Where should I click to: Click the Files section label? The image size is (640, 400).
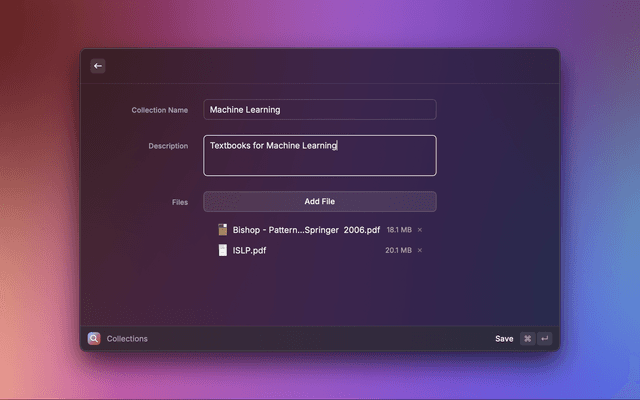179,202
